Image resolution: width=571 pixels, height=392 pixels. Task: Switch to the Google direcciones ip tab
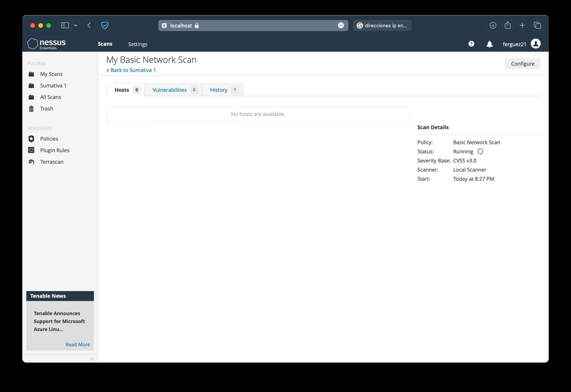click(383, 25)
